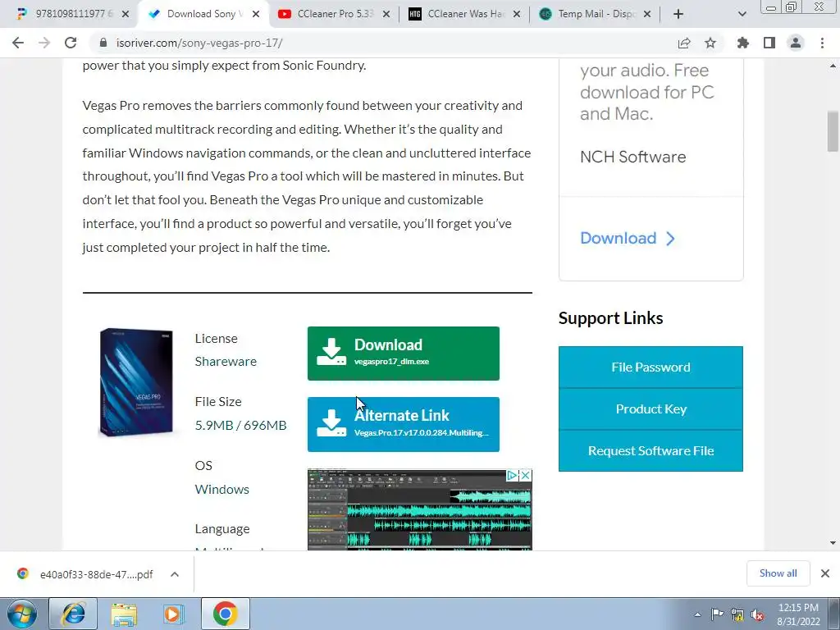Open the Extensions puzzle icon
Screen dimensions: 840x630
743,43
